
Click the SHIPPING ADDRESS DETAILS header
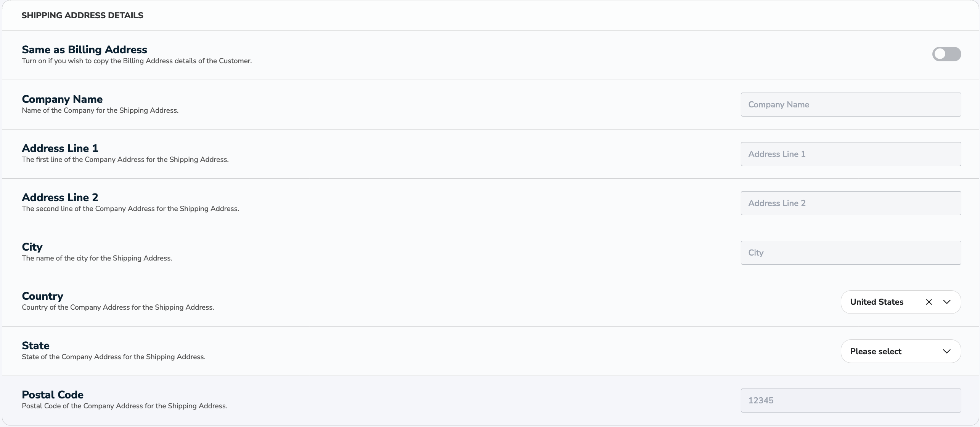point(82,15)
